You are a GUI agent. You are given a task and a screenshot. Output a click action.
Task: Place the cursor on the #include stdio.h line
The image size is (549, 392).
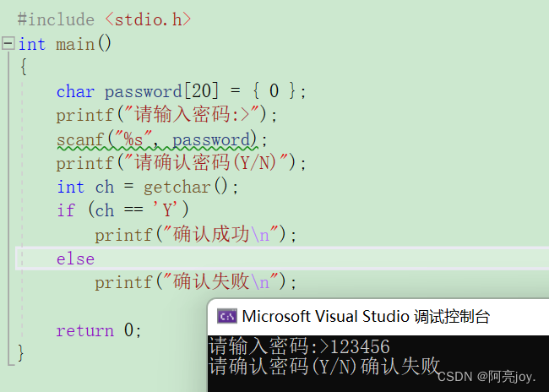[105, 19]
